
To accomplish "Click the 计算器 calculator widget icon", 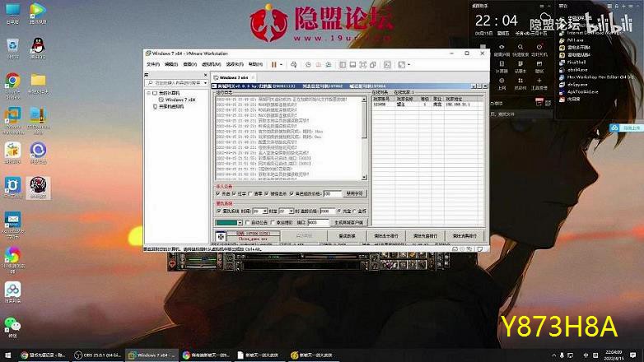I will (502, 67).
